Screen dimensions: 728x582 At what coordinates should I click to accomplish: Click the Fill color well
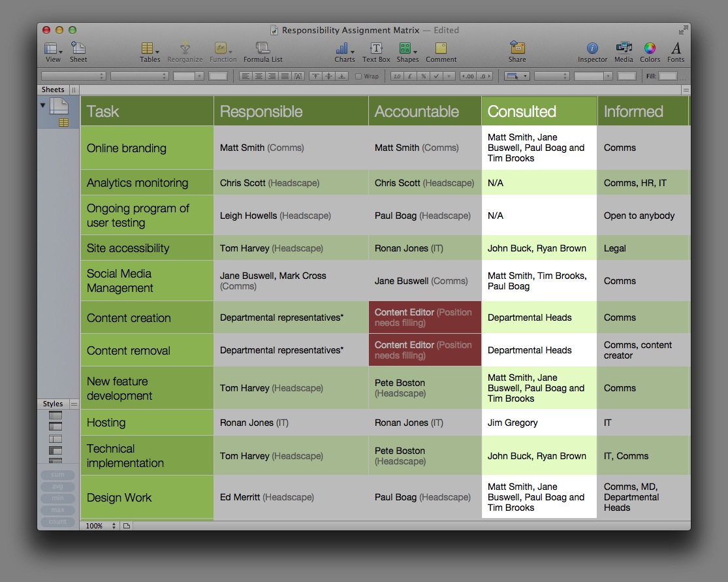pos(668,76)
